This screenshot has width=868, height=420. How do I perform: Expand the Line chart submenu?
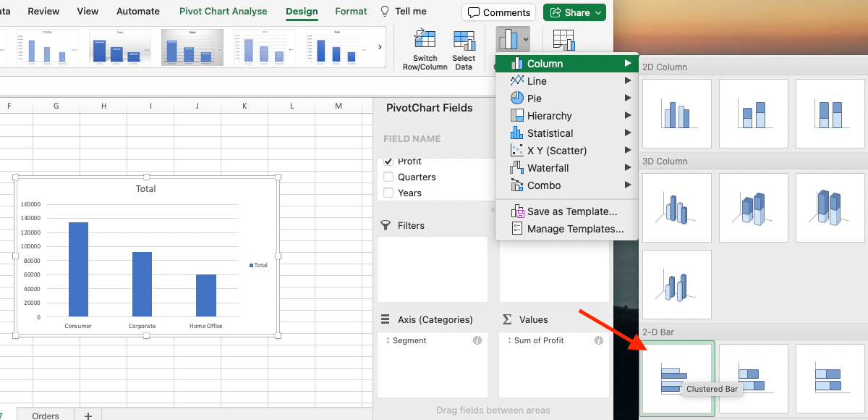coord(628,81)
